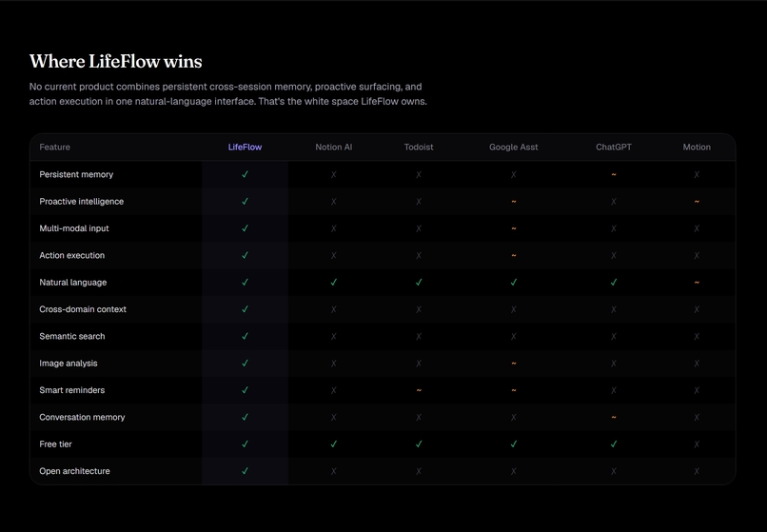Click Google Asst tilde in Proactive intelligence row
The width and height of the screenshot is (767, 532).
click(514, 202)
